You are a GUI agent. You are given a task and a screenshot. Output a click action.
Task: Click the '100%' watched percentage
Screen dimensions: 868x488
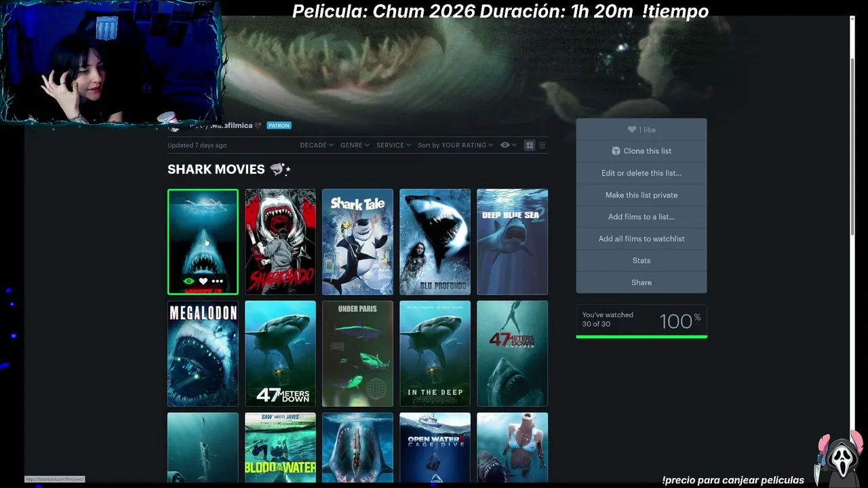680,321
